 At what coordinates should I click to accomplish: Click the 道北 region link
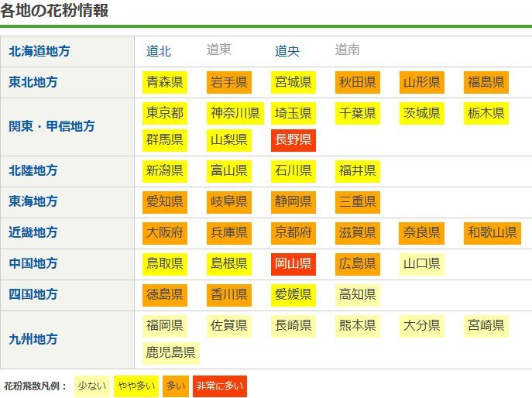pyautogui.click(x=159, y=51)
